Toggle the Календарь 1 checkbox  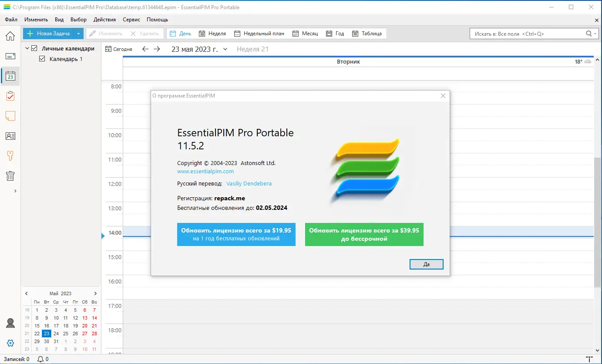coord(41,59)
